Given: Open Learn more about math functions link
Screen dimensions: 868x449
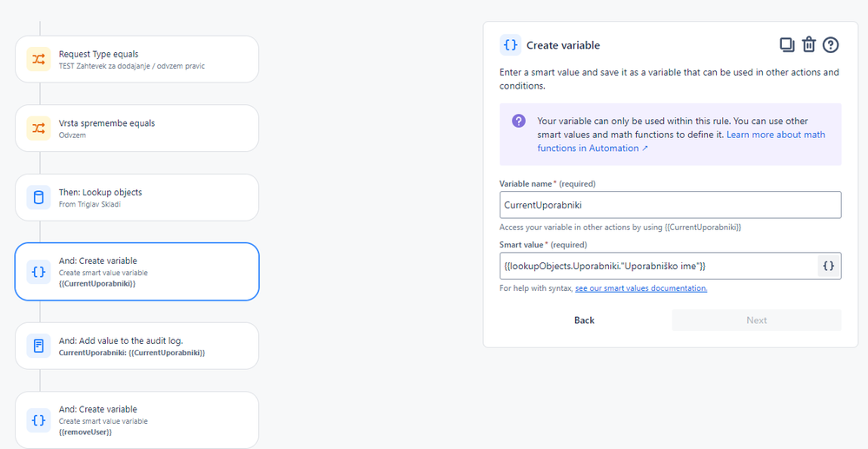Looking at the screenshot, I should [x=775, y=135].
